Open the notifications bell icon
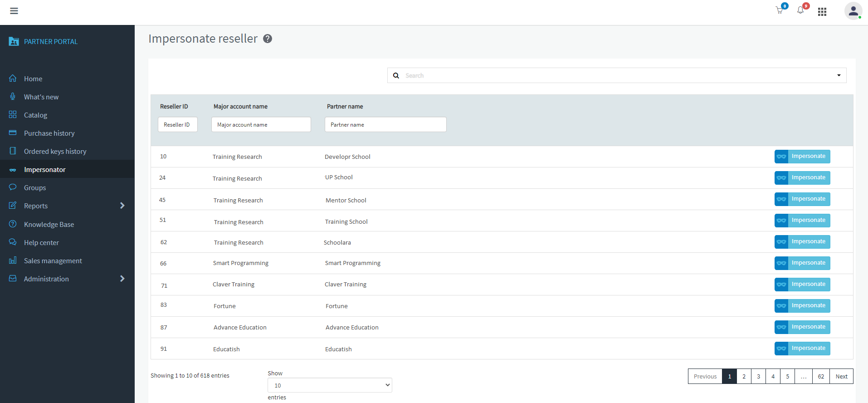Viewport: 868px width, 403px height. click(x=800, y=10)
